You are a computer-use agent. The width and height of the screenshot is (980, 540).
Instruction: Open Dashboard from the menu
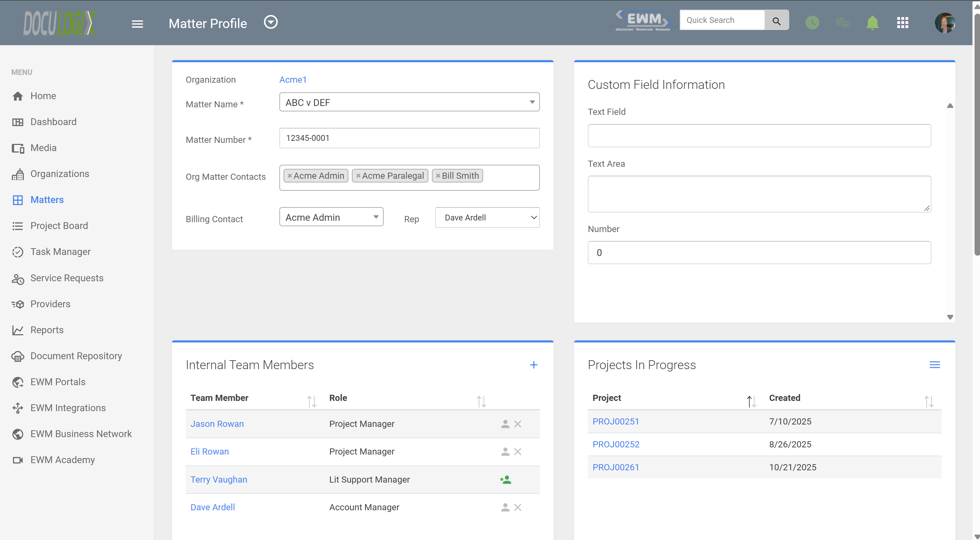pyautogui.click(x=44, y=122)
